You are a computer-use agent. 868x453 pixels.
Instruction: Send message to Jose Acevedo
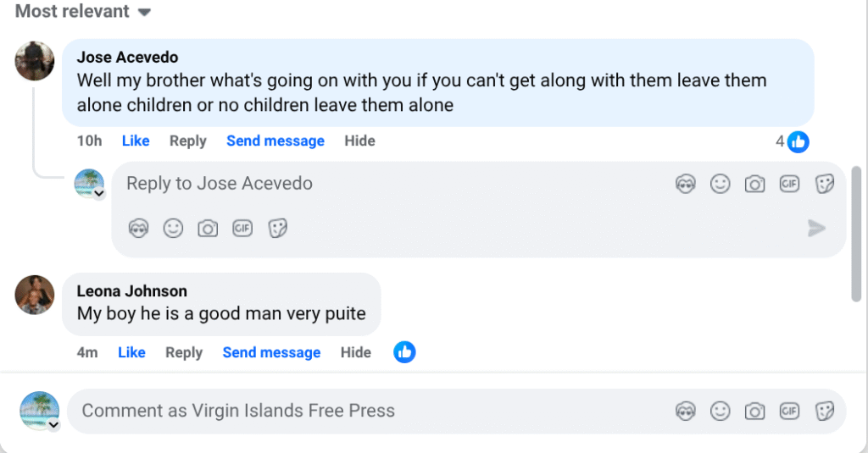pos(275,141)
